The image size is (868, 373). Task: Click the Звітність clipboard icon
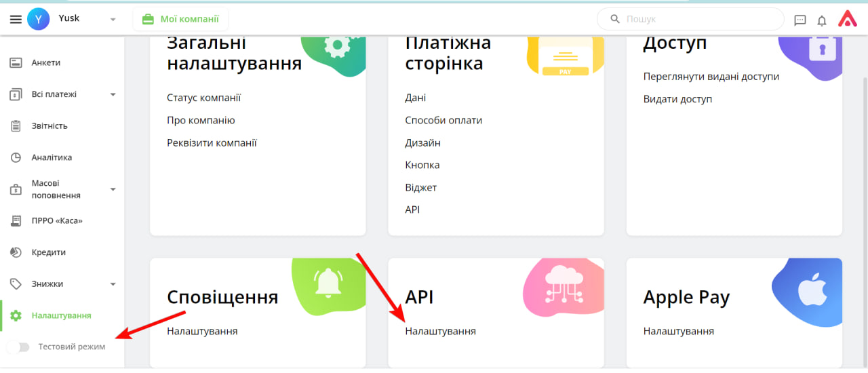pyautogui.click(x=16, y=125)
